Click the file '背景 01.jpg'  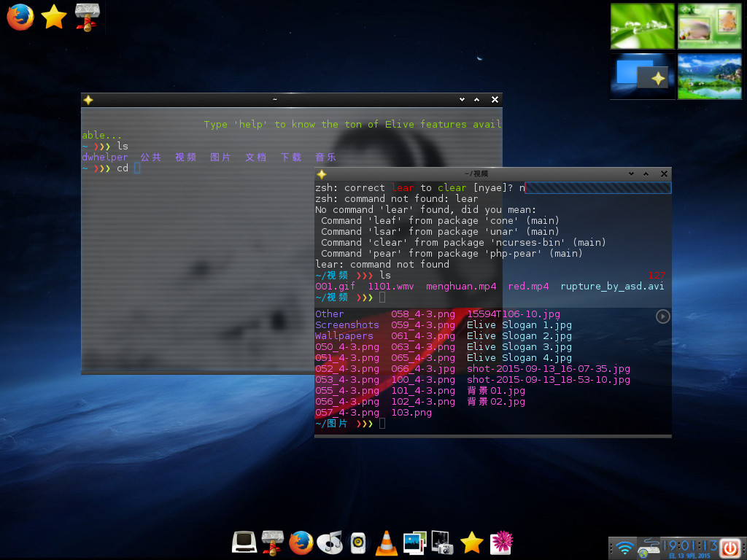coord(496,391)
